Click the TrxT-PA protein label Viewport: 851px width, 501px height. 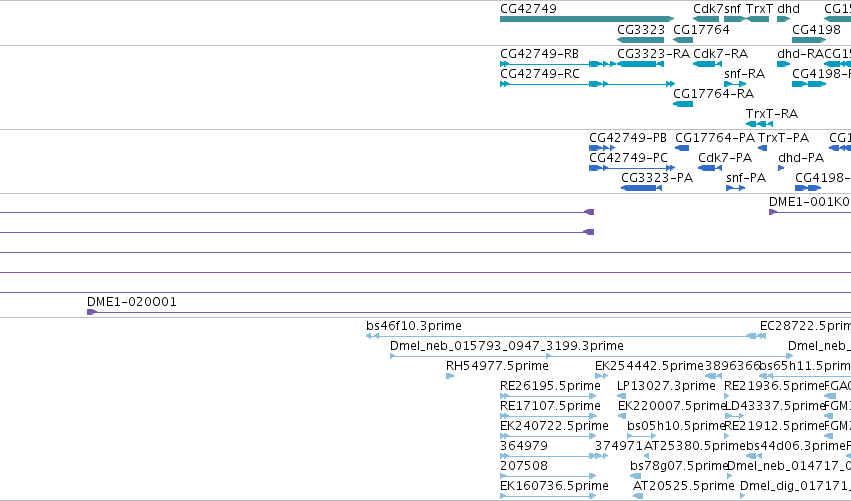(783, 138)
